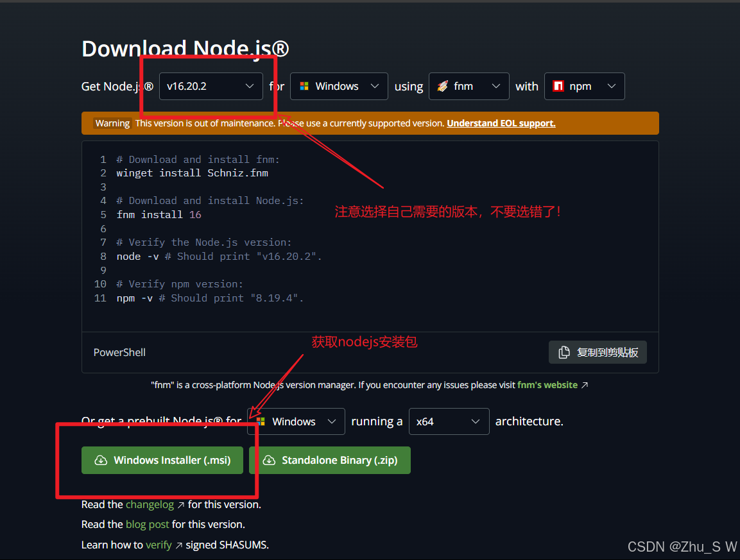Click download cloud icon on Standalone Binary
This screenshot has width=740, height=560.
point(269,460)
